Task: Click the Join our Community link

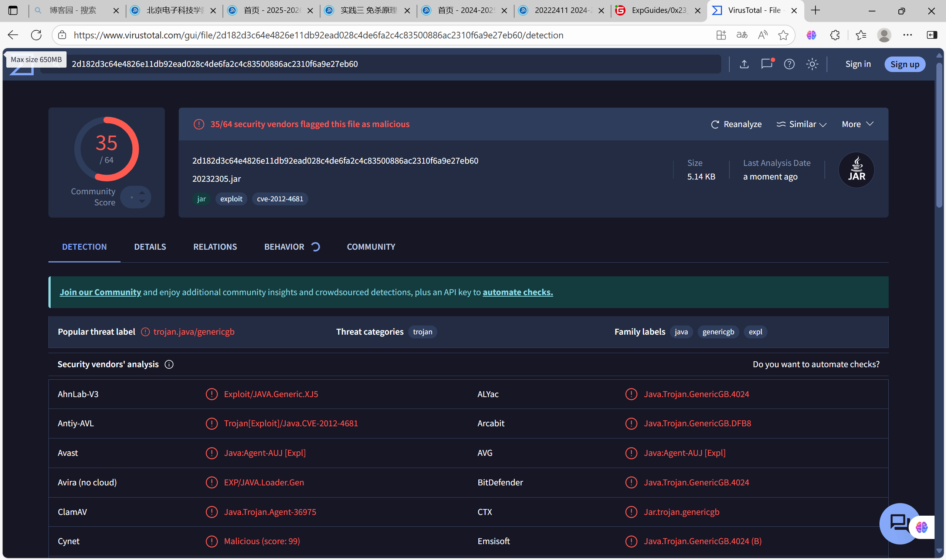Action: 100,292
